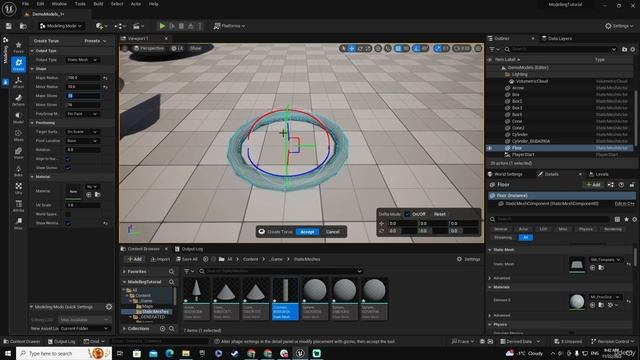Click the details lock icon

point(632,185)
